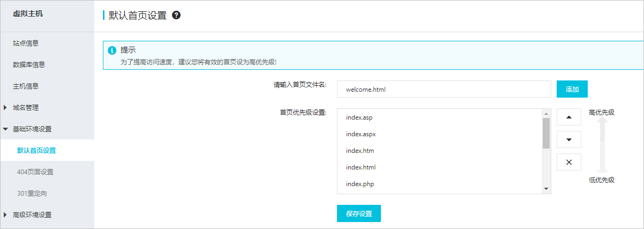Select index.php in priority list
This screenshot has height=229, width=644.
[x=440, y=184]
